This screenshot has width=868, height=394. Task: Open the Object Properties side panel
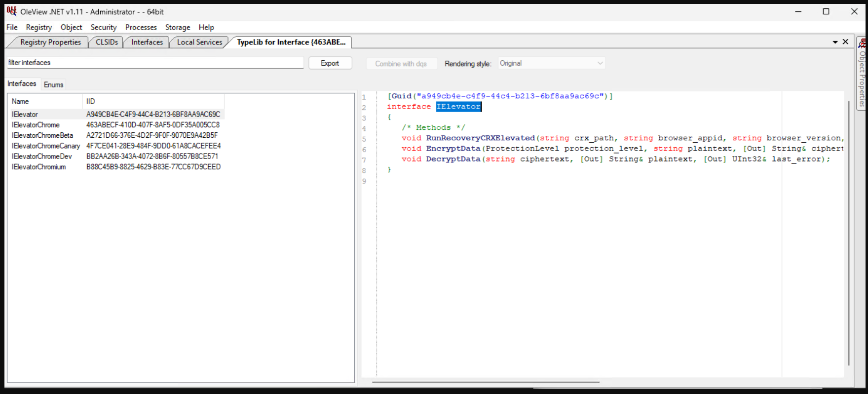click(862, 74)
